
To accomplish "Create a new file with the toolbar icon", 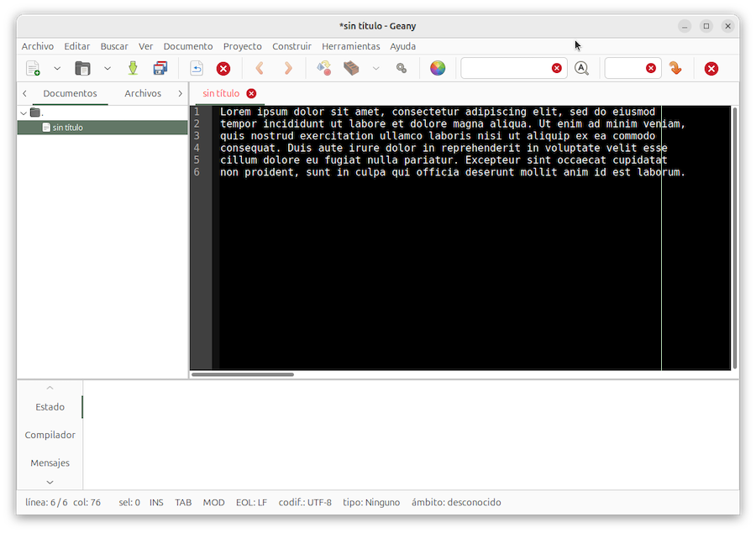I will point(33,69).
